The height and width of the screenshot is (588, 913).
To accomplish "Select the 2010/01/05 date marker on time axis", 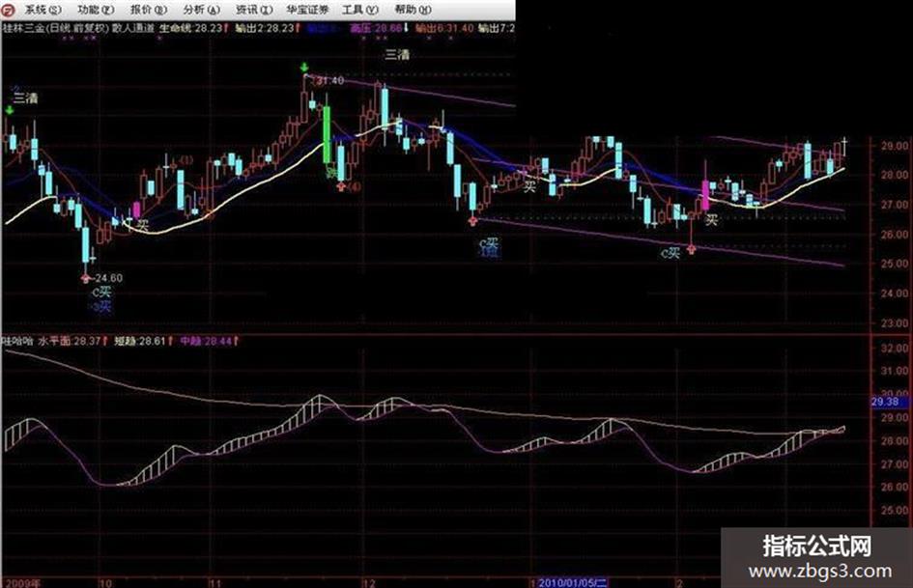I will pyautogui.click(x=573, y=582).
